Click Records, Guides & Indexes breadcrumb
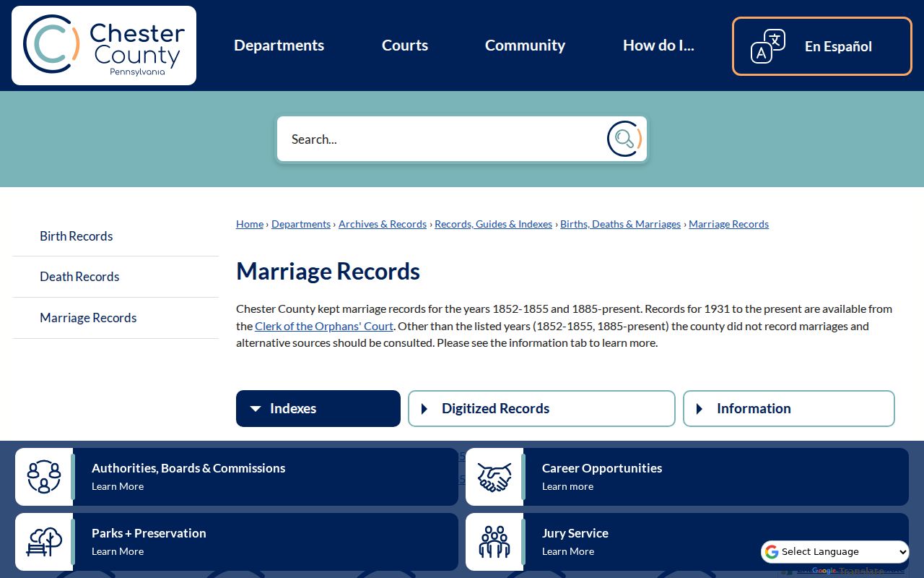This screenshot has width=924, height=578. (493, 224)
